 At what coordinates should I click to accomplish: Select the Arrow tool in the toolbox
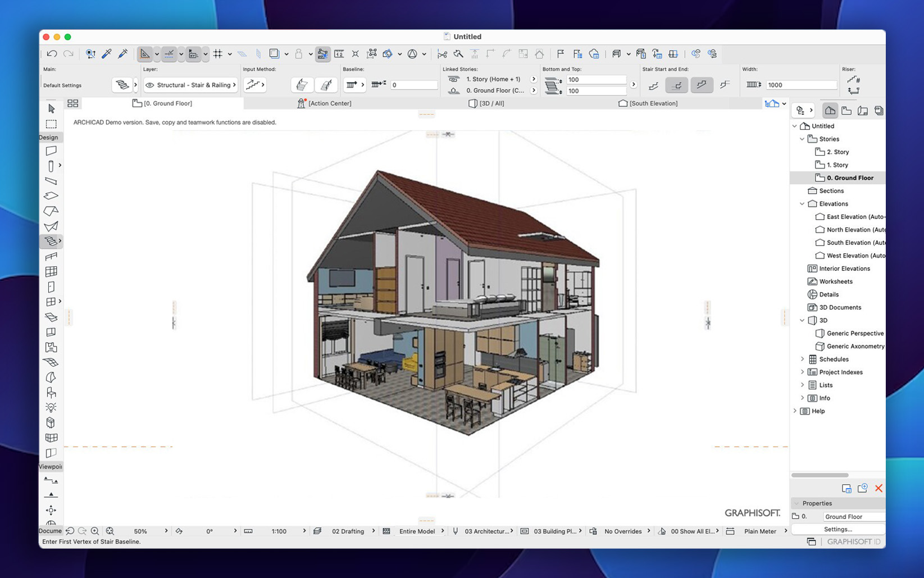click(51, 109)
